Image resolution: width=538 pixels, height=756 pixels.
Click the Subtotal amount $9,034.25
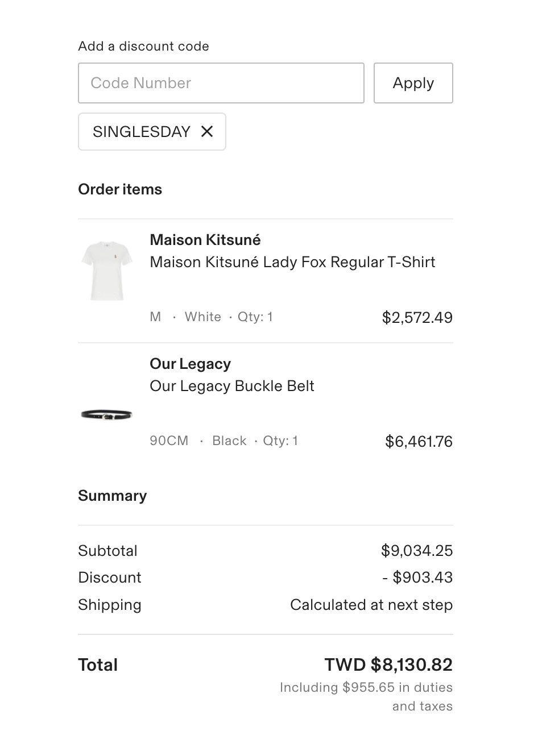click(416, 550)
